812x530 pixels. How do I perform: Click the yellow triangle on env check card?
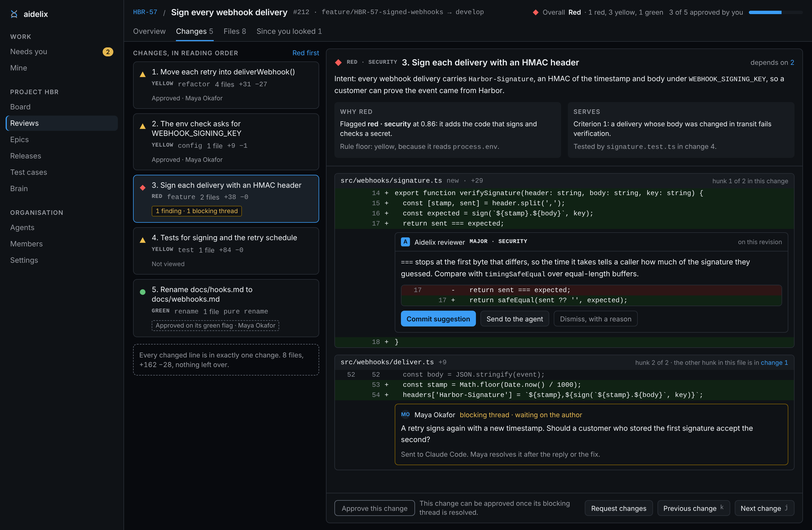tap(143, 126)
